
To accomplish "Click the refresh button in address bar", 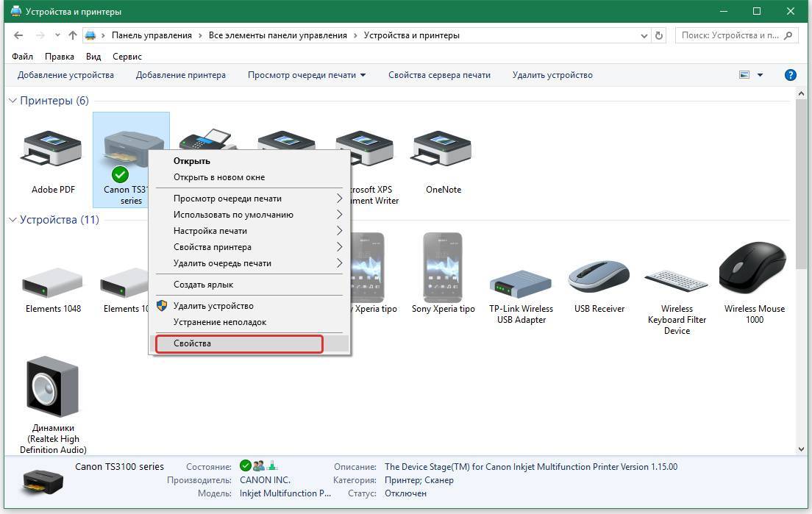I will click(659, 35).
